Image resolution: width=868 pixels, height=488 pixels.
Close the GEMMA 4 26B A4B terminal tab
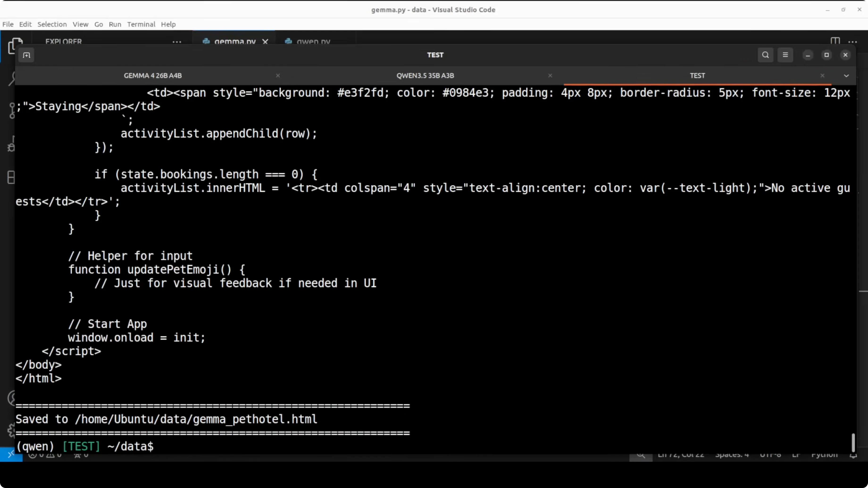(x=278, y=76)
